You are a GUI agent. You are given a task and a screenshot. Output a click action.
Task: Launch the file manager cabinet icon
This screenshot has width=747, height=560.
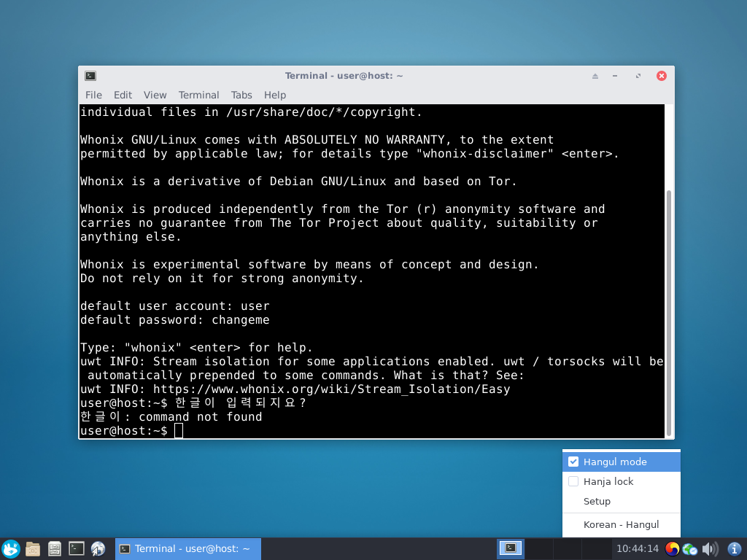coord(54,549)
